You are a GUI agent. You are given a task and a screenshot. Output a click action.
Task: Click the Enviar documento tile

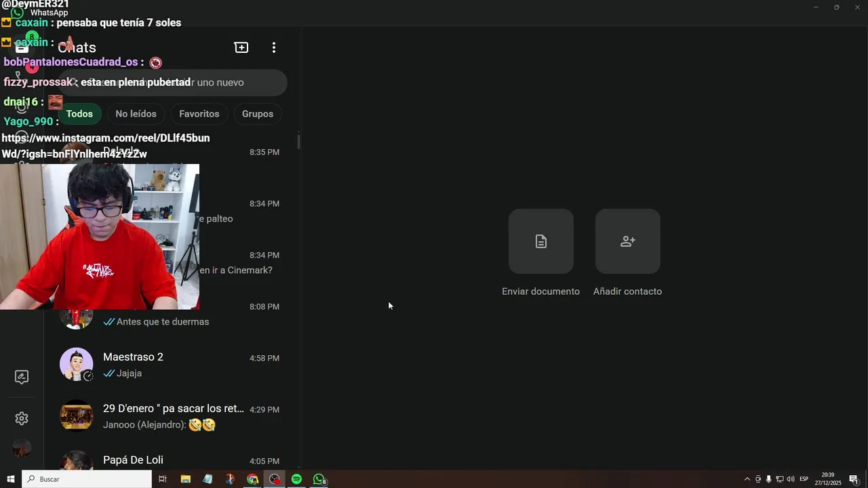(541, 241)
